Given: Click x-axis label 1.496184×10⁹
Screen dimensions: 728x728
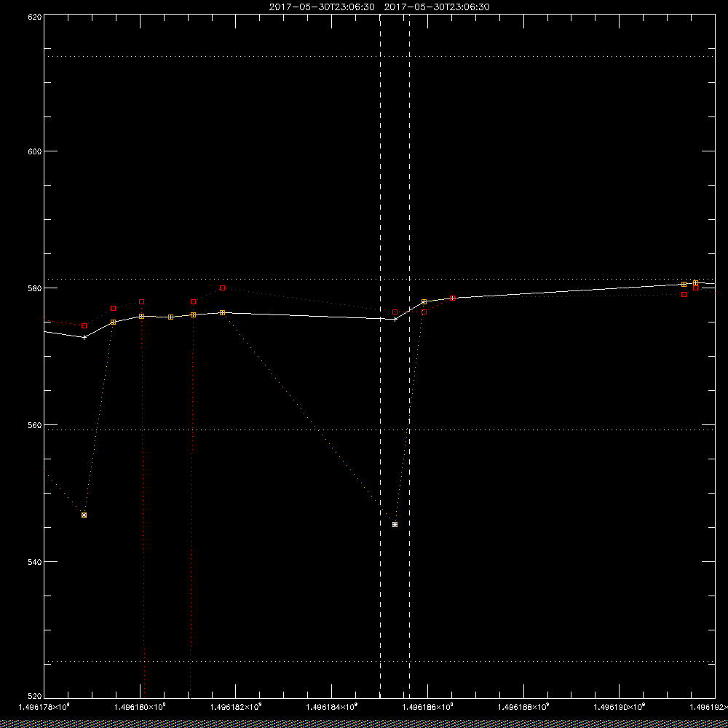Looking at the screenshot, I should coord(332,707).
